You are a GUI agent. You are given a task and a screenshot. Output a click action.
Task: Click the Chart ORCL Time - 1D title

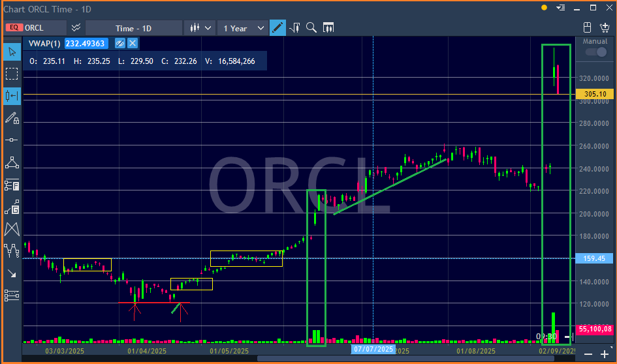[47, 9]
